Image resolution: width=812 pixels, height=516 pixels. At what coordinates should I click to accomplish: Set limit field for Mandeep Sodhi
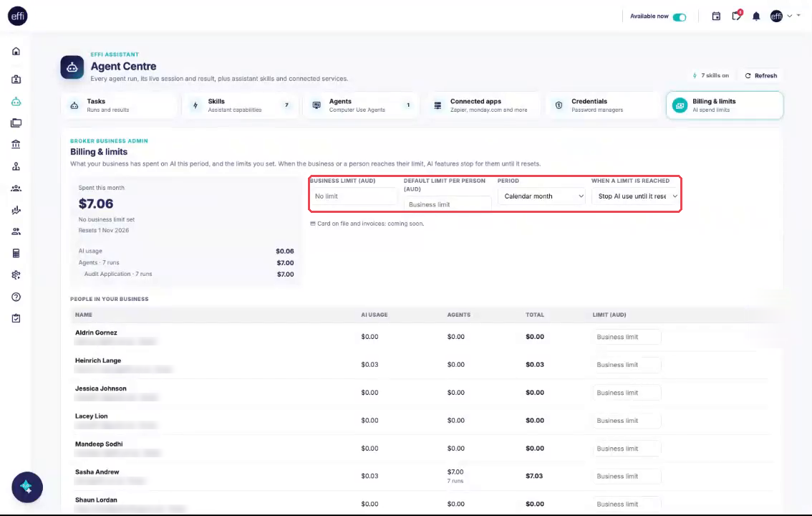(627, 449)
